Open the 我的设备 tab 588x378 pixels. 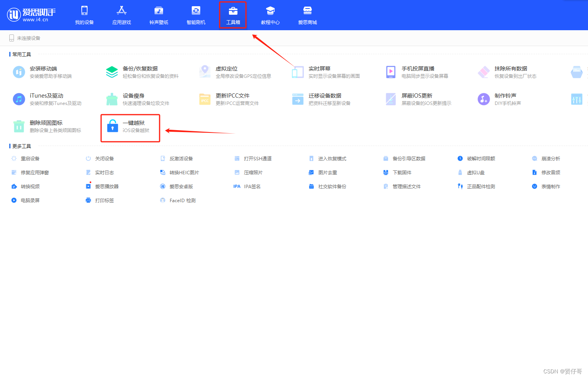coord(84,15)
